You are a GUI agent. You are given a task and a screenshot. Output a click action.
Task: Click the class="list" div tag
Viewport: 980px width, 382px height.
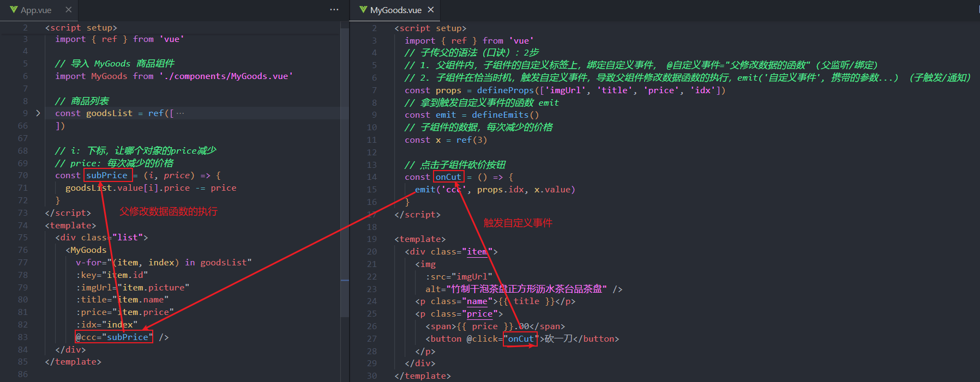101,238
